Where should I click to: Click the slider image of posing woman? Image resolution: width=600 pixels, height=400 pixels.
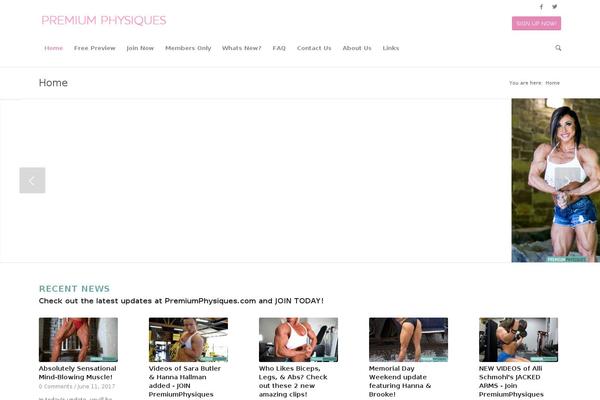point(556,180)
